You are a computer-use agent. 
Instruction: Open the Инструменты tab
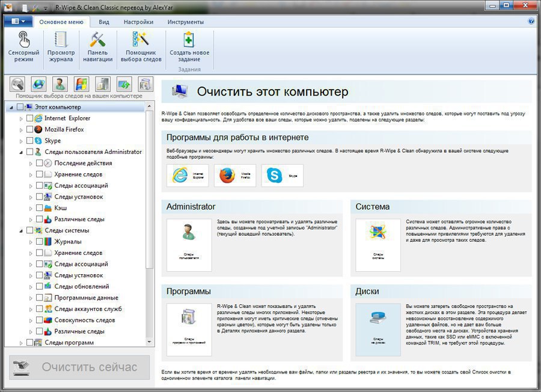tap(186, 22)
